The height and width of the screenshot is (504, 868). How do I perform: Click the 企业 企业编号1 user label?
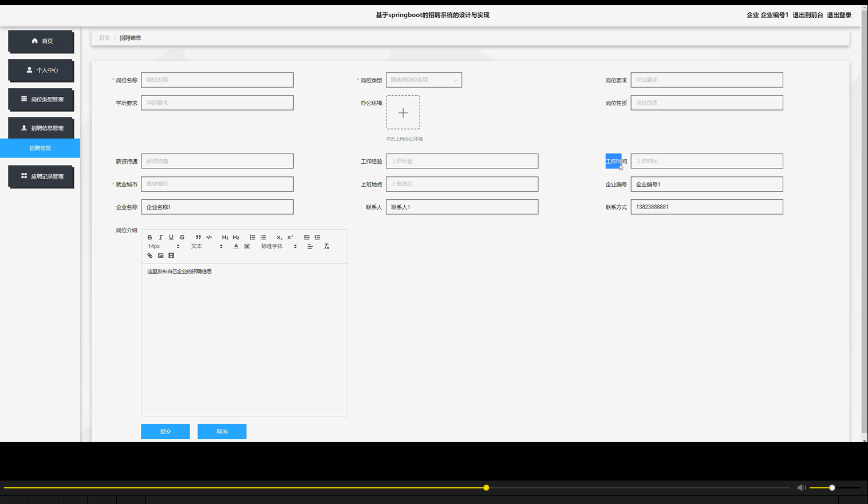pos(767,15)
